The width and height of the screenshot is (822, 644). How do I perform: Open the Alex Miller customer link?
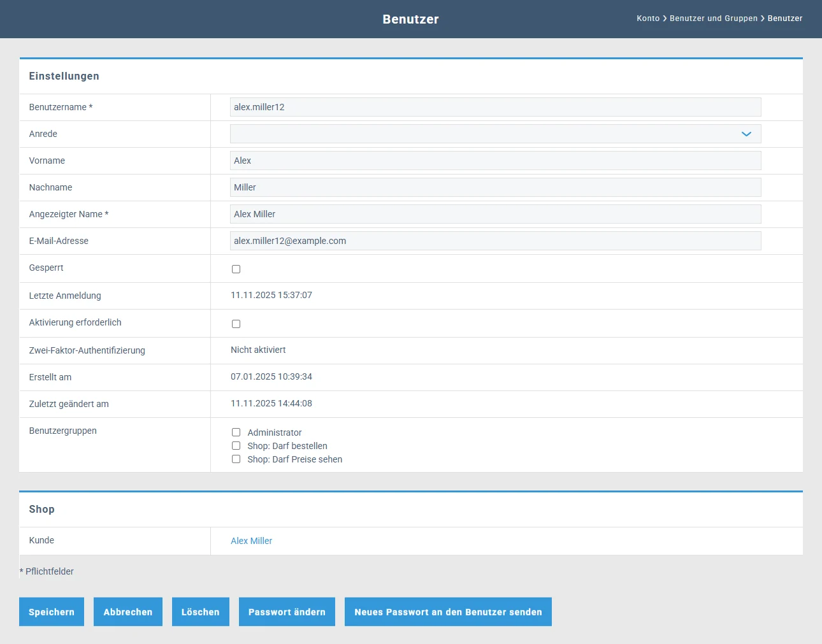tap(251, 541)
